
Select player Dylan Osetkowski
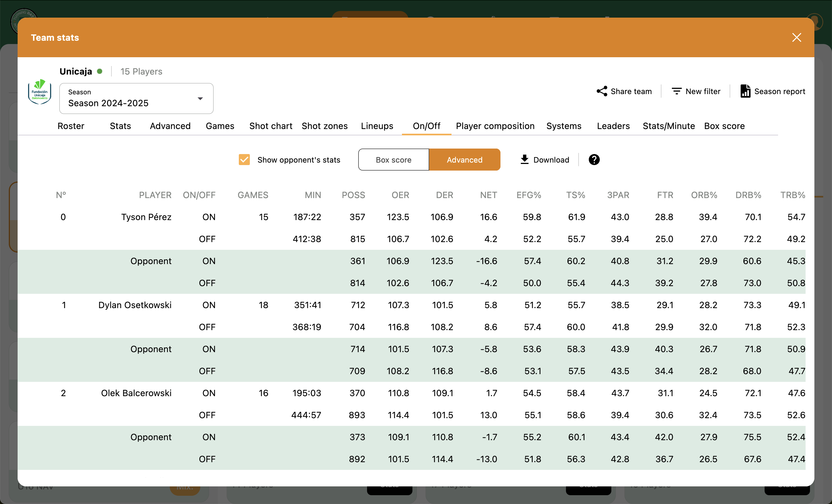tap(135, 305)
